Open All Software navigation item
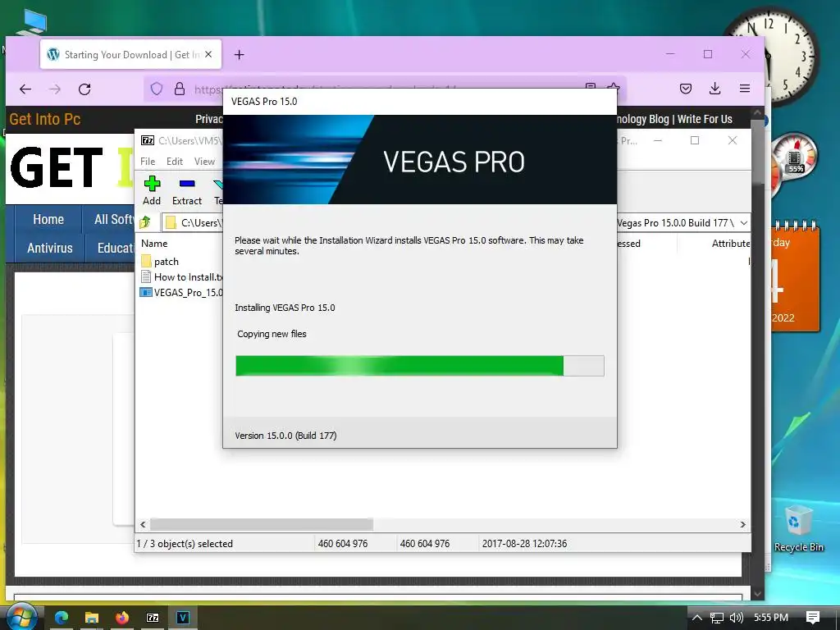The image size is (840, 630). click(113, 219)
